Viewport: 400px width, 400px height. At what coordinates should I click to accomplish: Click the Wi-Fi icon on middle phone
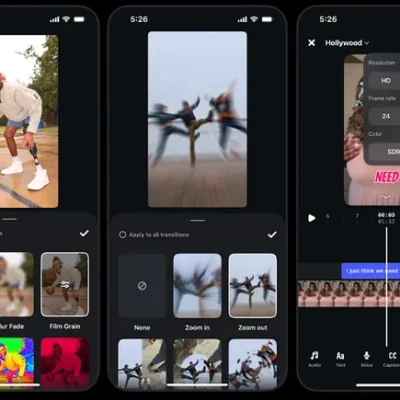tap(254, 19)
